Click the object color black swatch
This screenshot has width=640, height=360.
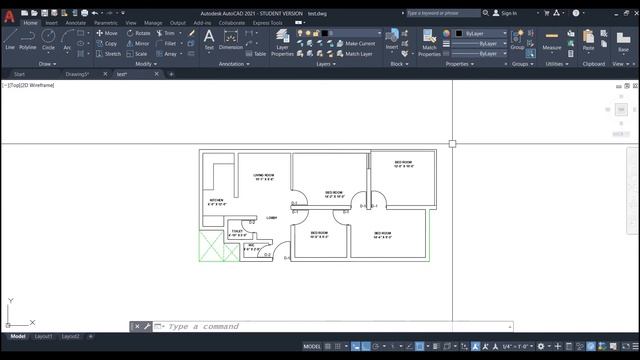tap(459, 33)
